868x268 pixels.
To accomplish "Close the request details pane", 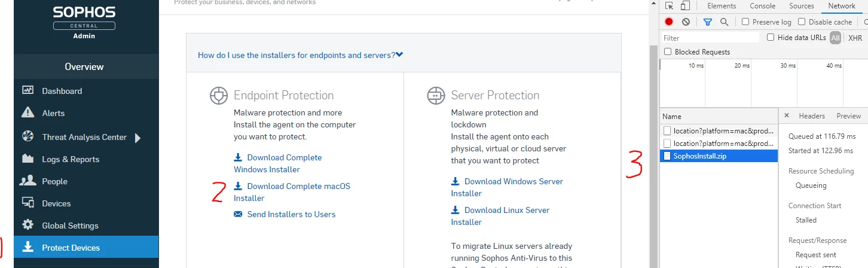I will (x=787, y=116).
